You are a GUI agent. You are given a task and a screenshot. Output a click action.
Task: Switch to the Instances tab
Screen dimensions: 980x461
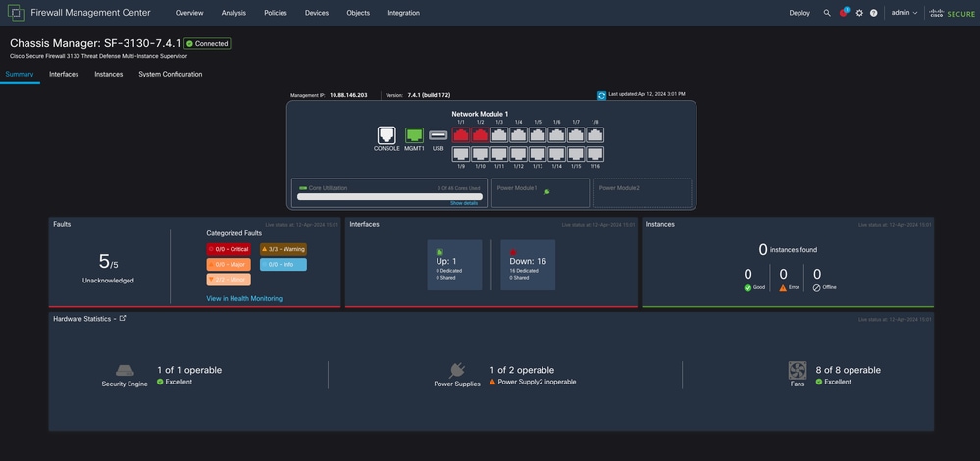(x=109, y=74)
